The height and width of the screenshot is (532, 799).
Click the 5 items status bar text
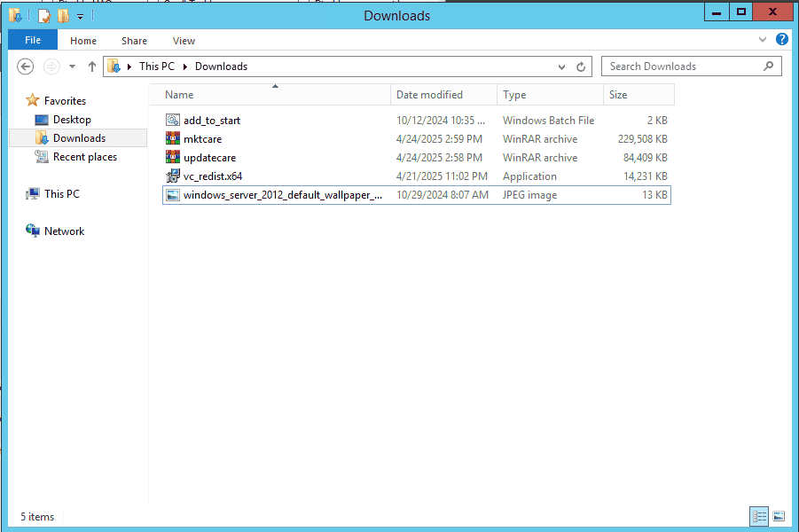(37, 517)
